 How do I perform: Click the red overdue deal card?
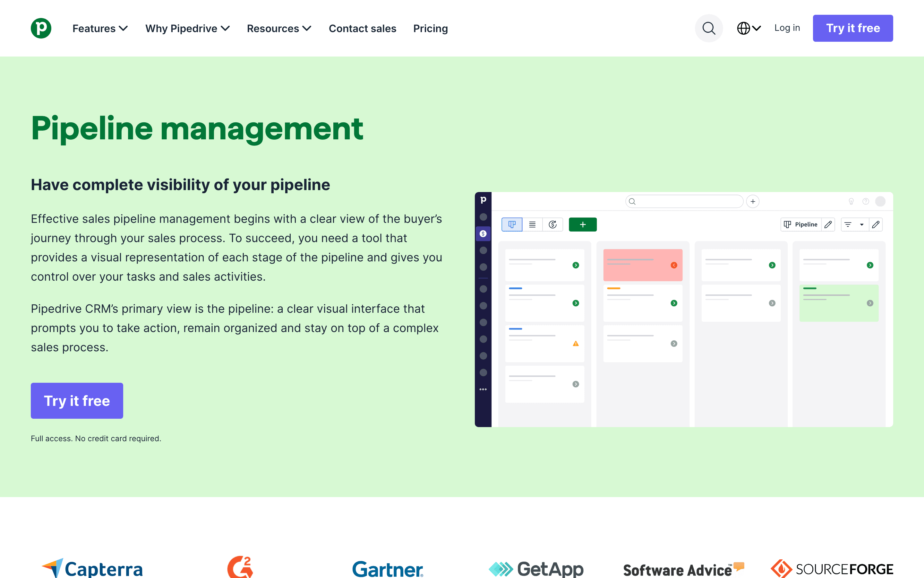point(643,265)
